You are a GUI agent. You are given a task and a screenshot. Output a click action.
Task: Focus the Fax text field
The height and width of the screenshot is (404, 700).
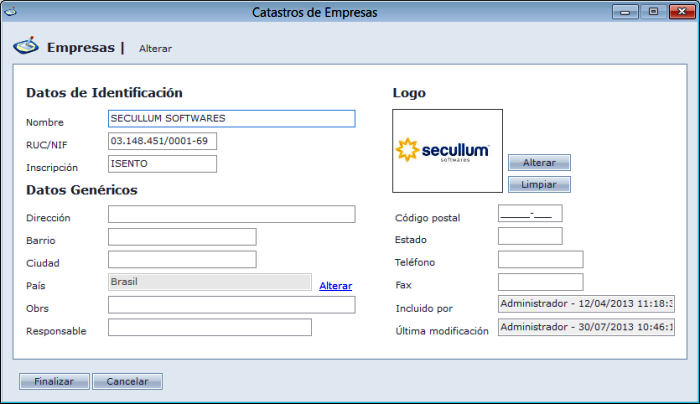pos(540,282)
